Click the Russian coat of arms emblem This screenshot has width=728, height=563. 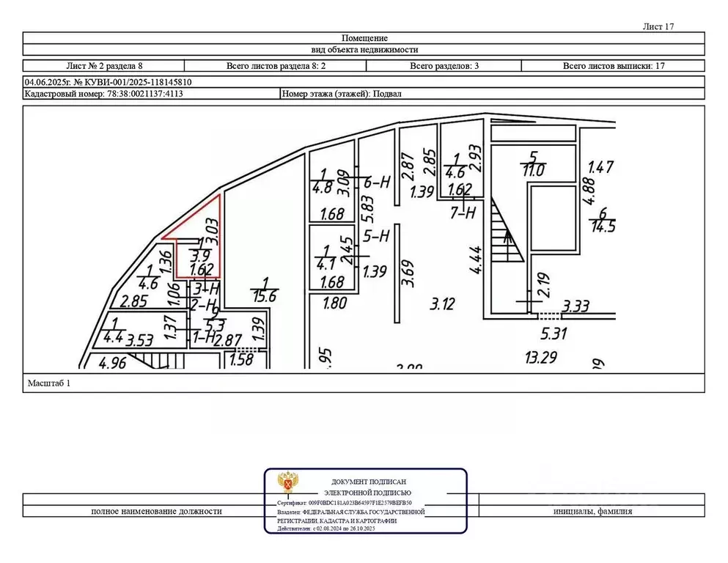tap(287, 485)
